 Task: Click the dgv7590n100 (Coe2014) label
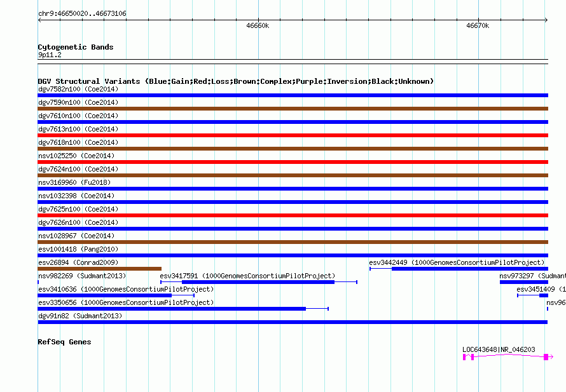(78, 102)
